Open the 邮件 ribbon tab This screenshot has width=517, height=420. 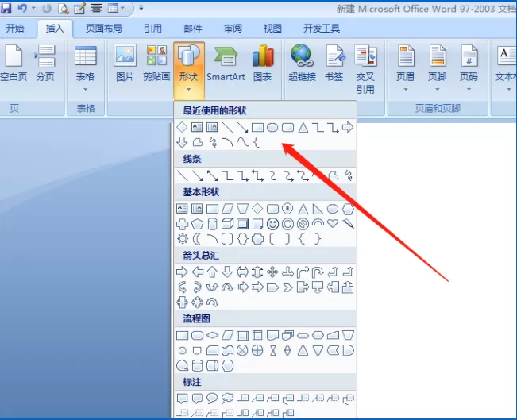pos(192,29)
